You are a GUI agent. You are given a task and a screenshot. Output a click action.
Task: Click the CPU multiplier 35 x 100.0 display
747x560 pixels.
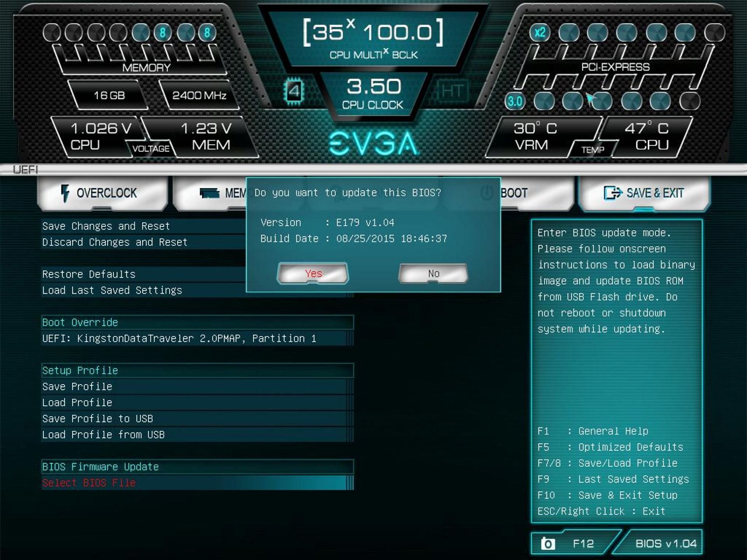tap(373, 33)
